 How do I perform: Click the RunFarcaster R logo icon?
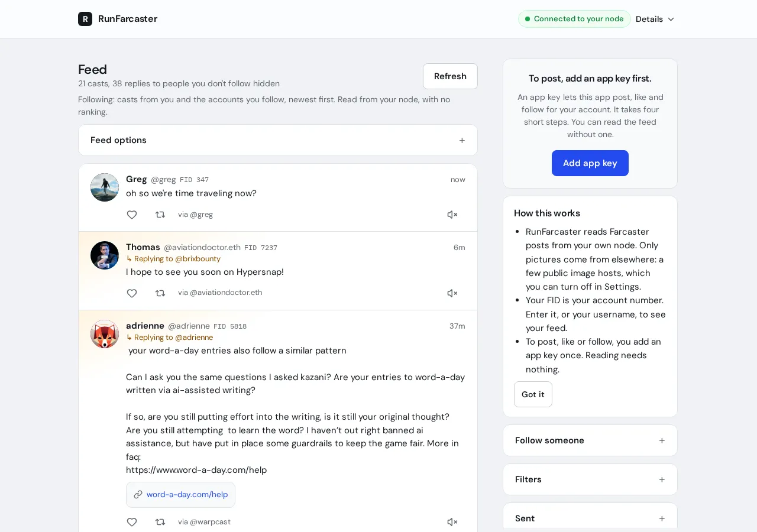[x=85, y=19]
